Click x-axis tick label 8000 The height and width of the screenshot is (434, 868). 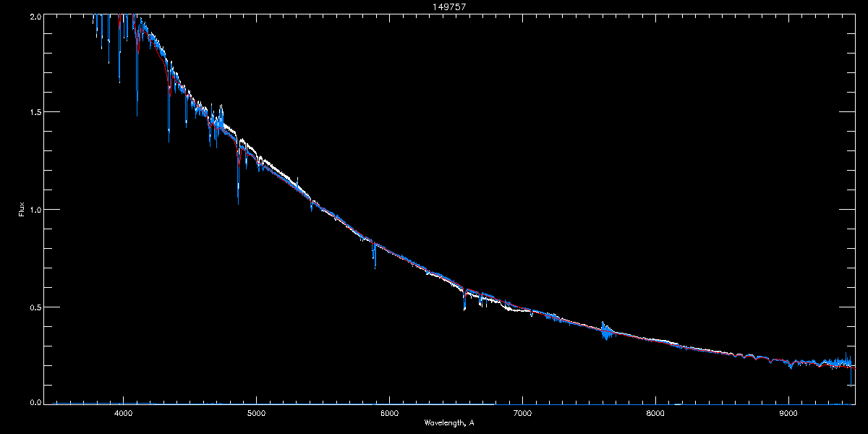tap(655, 413)
